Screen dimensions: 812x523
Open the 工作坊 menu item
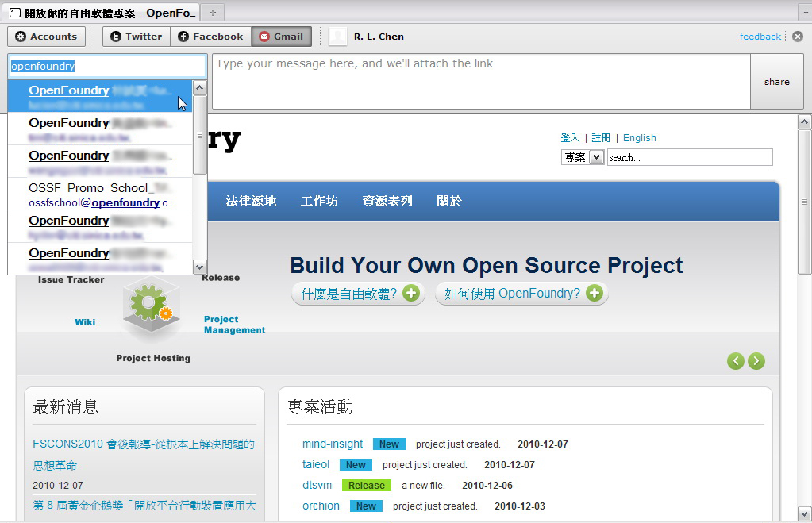coord(320,201)
